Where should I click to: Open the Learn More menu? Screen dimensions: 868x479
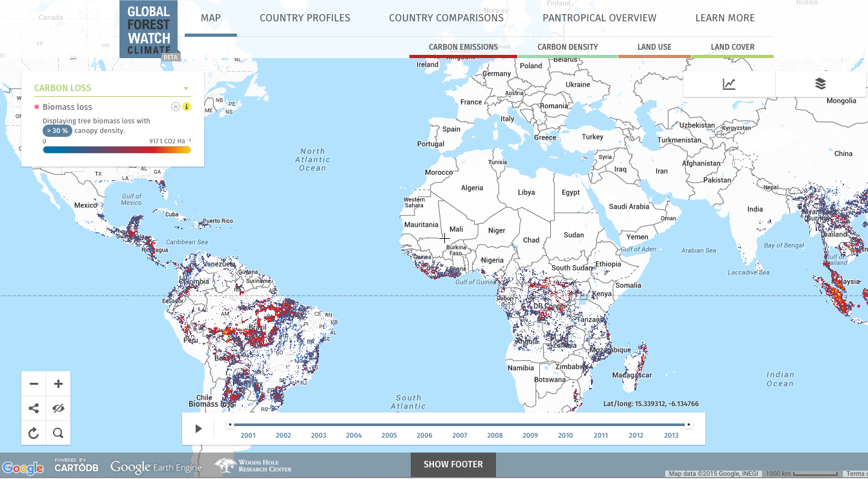[725, 18]
